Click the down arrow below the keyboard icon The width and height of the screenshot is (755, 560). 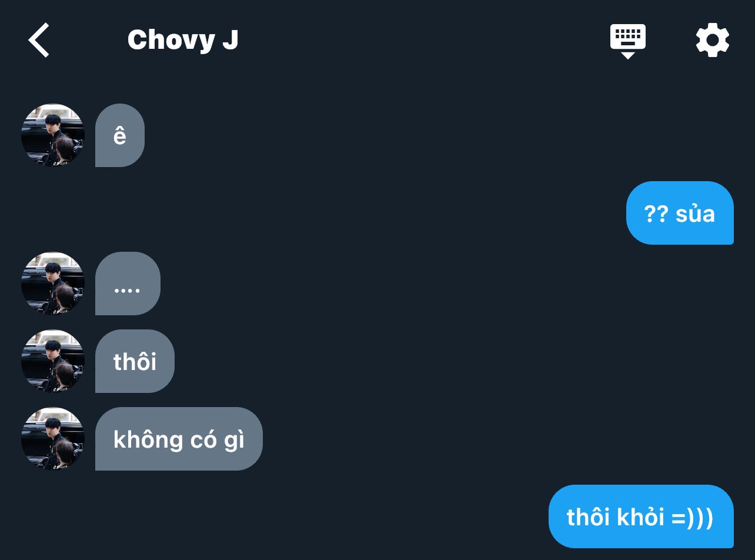click(627, 55)
